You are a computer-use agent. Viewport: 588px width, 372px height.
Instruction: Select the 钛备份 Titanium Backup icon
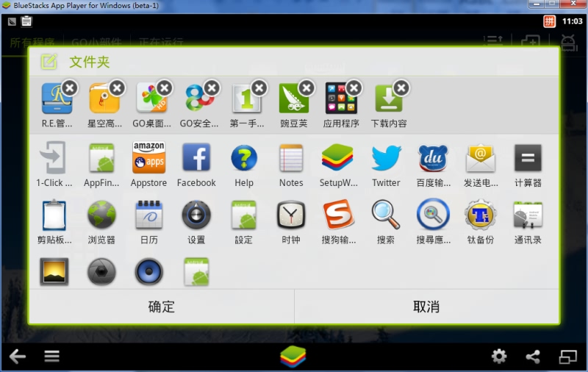pyautogui.click(x=481, y=215)
